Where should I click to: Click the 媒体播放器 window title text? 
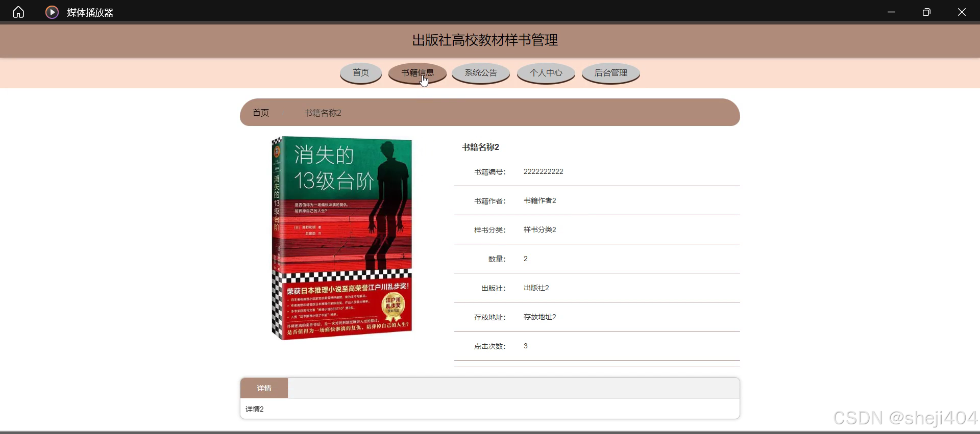tap(90, 13)
